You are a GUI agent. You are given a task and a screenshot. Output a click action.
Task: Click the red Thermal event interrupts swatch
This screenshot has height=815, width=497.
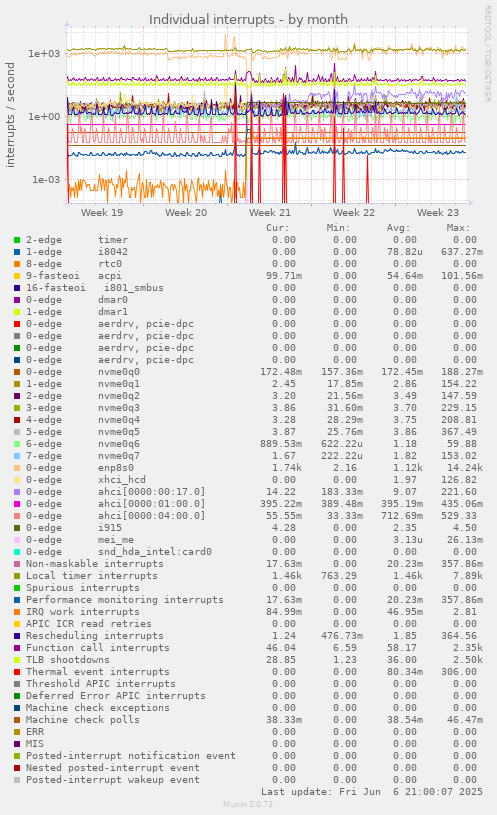(17, 672)
